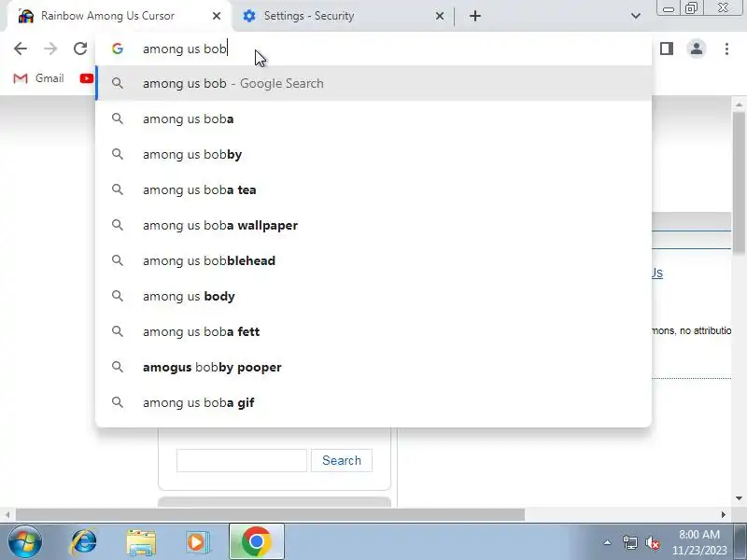747x560 pixels.
Task: Select 'among us boba gif' suggestion
Action: point(373,402)
